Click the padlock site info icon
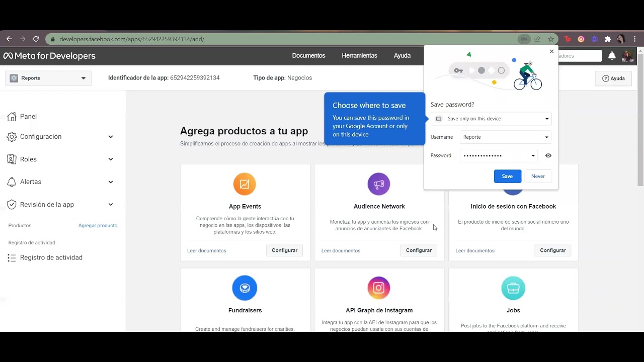Screen dimensions: 644x362 pos(52,39)
